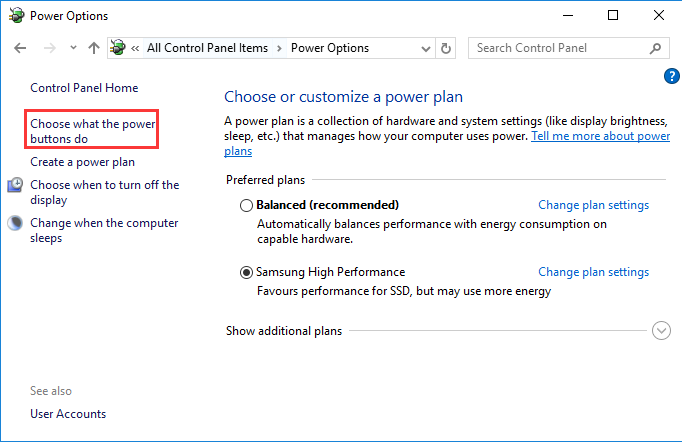Open User Accounts under See also
The width and height of the screenshot is (682, 442).
point(68,414)
